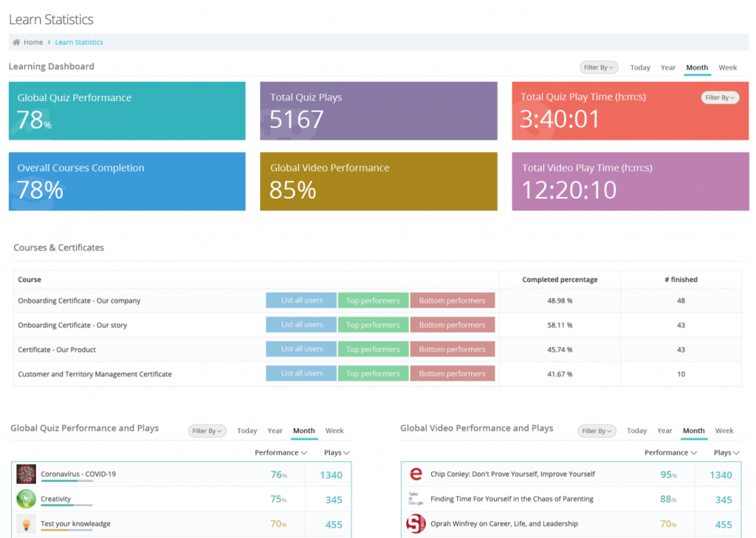This screenshot has width=756, height=538.
Task: Show Top performers for Onboarding Certificate - Our story
Action: (374, 324)
